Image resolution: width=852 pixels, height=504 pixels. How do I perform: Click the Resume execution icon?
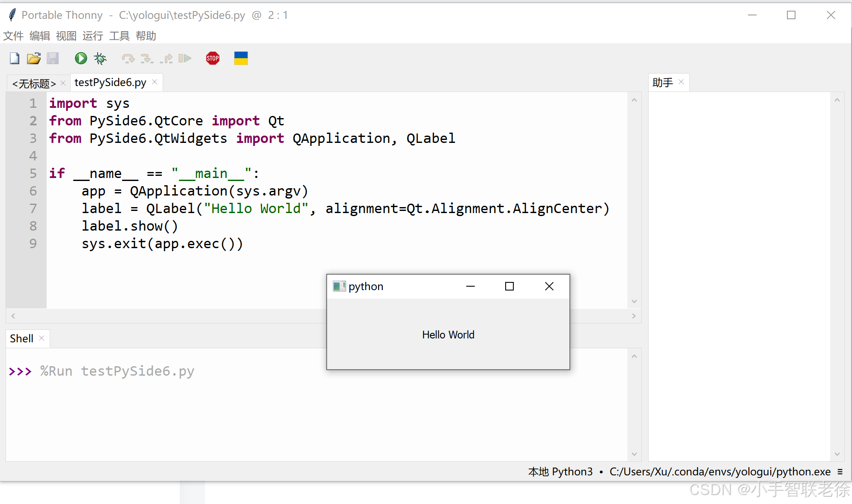tap(185, 58)
